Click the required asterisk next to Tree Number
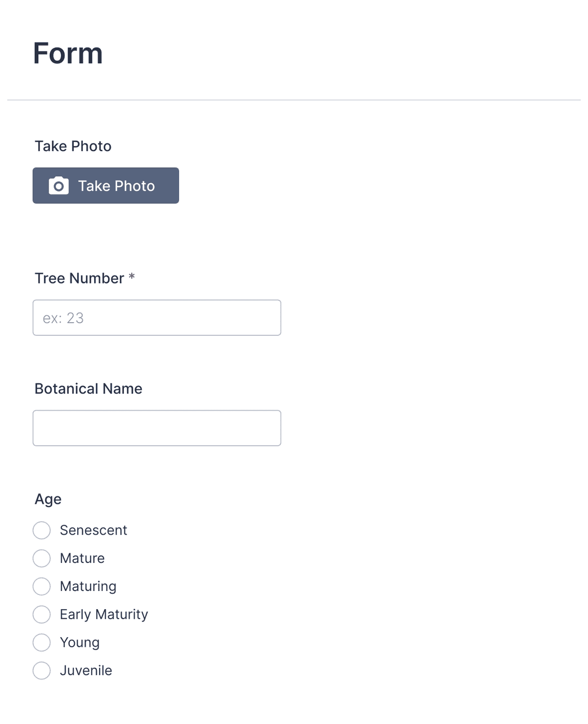 coord(132,278)
